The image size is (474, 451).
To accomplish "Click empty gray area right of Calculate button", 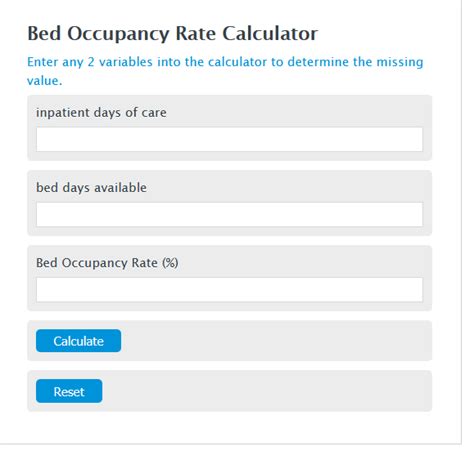I will 276,341.
